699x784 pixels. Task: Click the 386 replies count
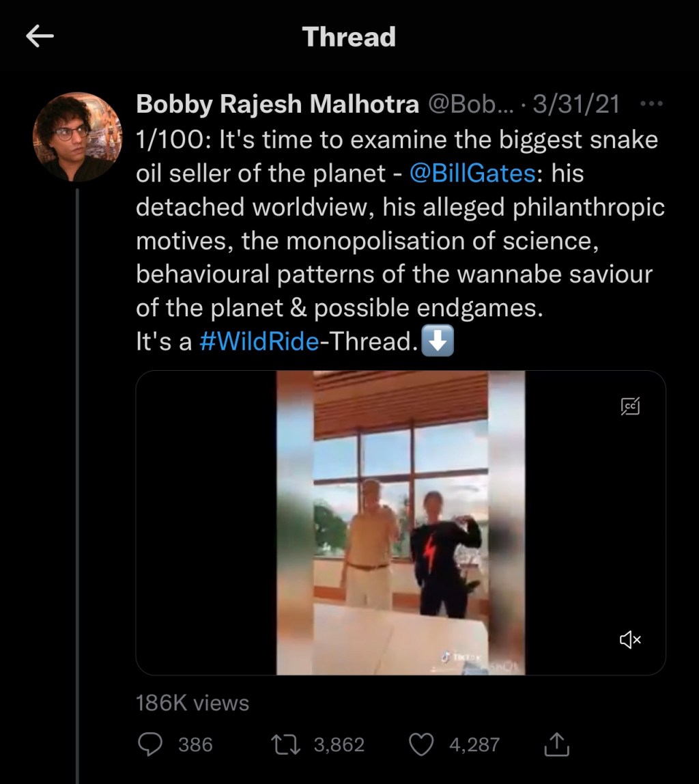coord(195,744)
